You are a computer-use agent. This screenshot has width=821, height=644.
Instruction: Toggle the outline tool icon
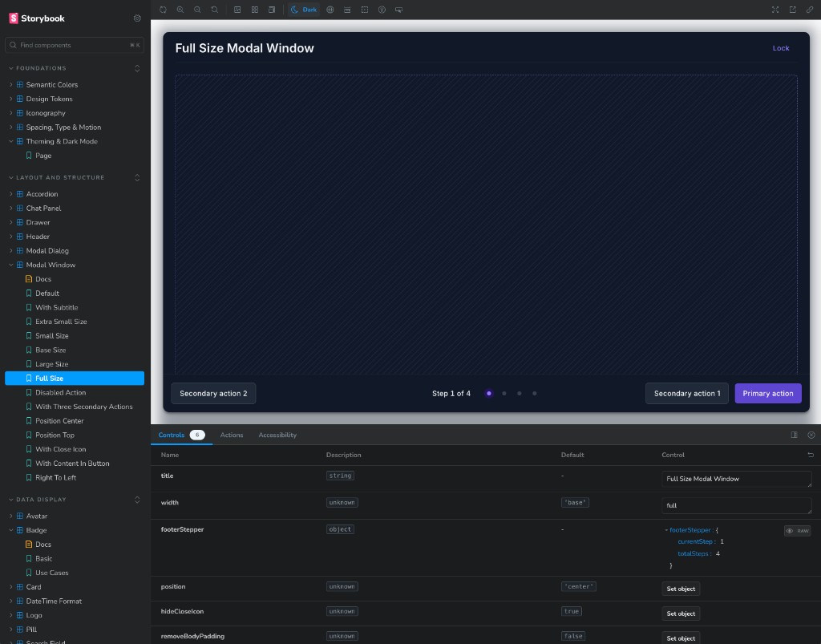(365, 10)
